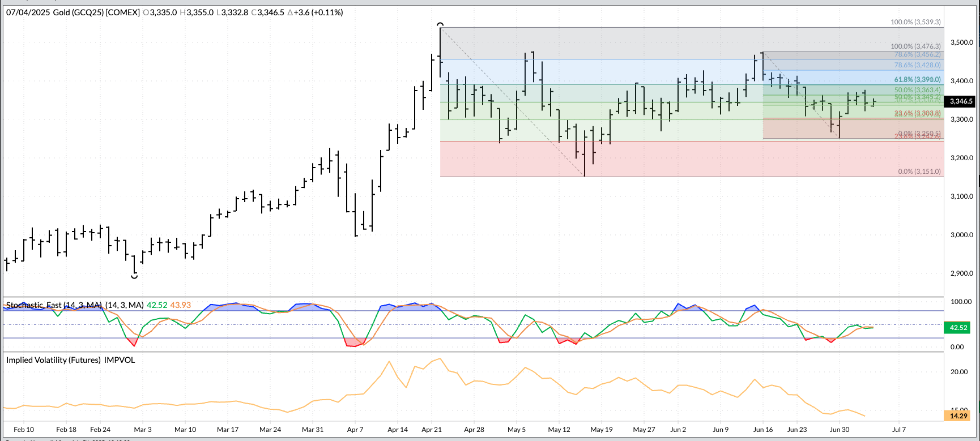Click the orange 14.29 implied volatility badge
This screenshot has width=980, height=441.
(x=958, y=416)
